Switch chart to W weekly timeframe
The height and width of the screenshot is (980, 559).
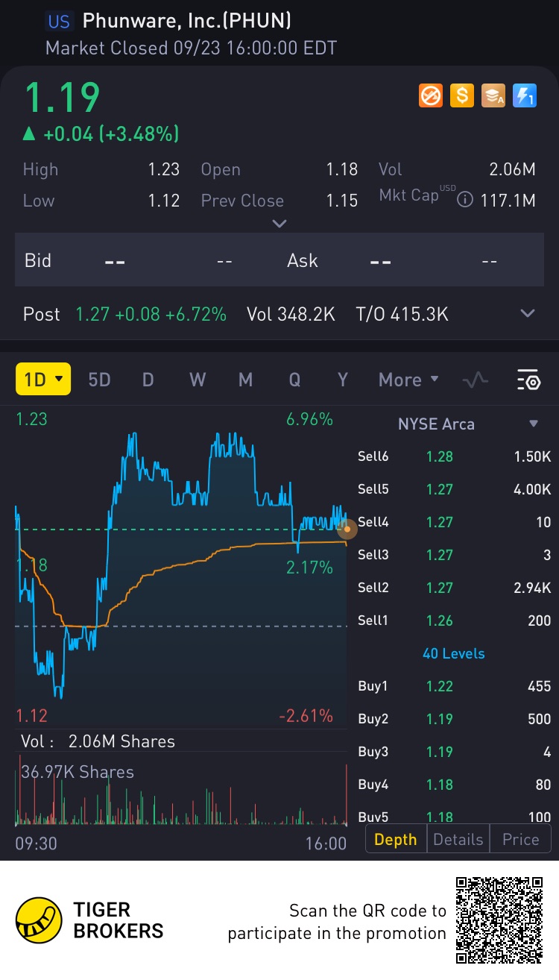click(198, 380)
